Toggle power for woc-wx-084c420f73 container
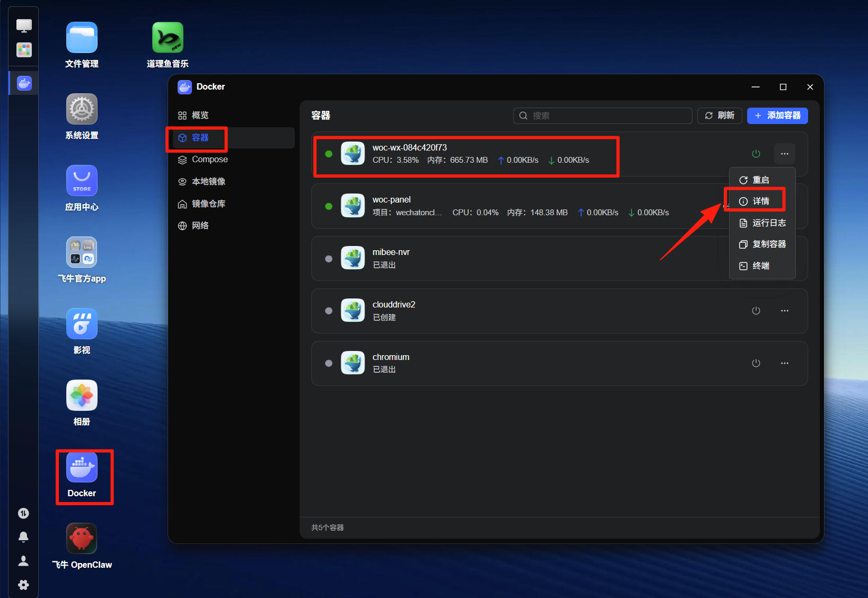The image size is (868, 598). [x=756, y=154]
